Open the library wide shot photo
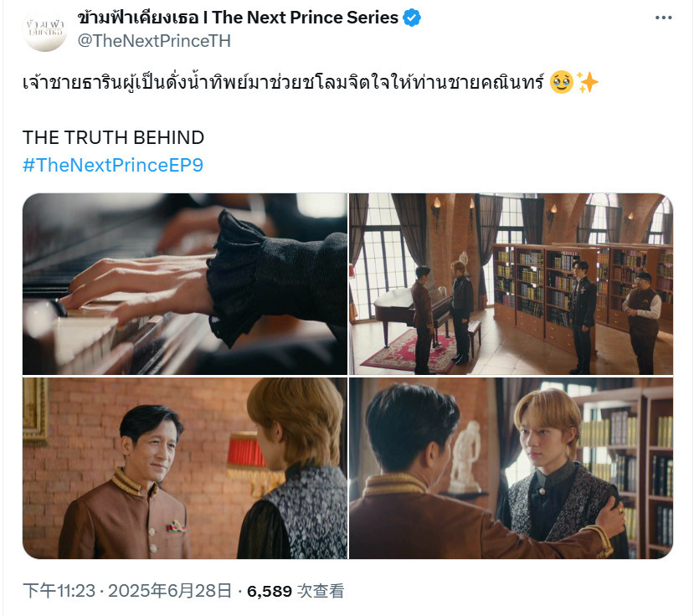 pyautogui.click(x=511, y=284)
